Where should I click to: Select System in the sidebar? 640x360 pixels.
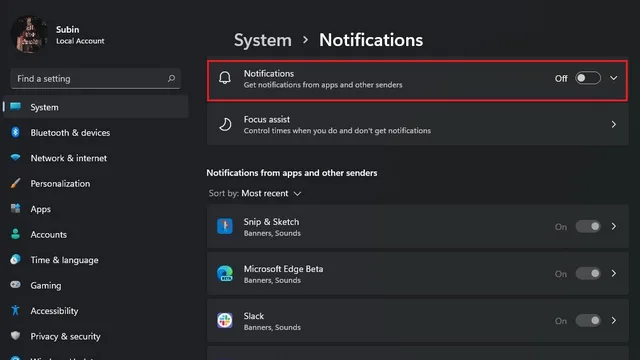(96, 107)
